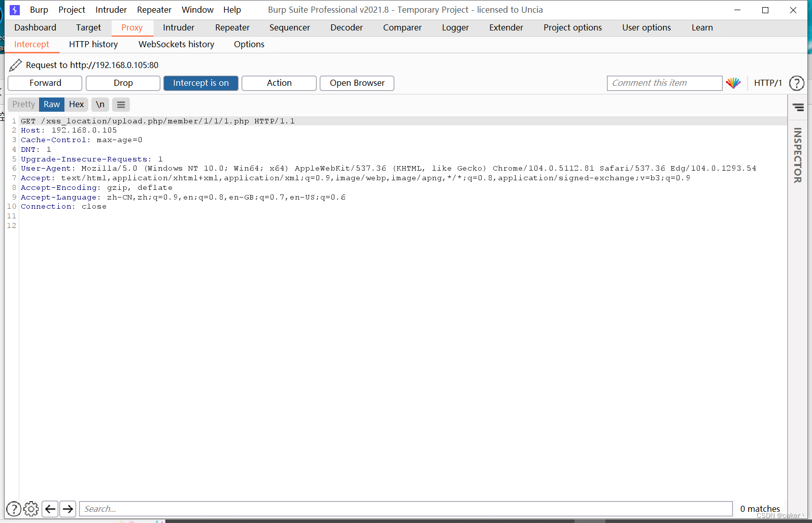Open the Window menu

197,10
